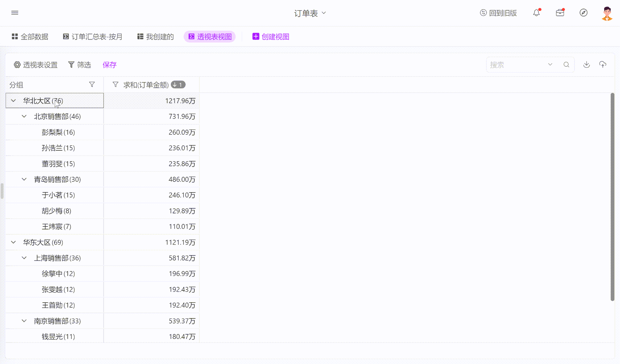Toggle sort badge on 求和(订单金额) column
Screen dimensions: 620x364
pos(178,85)
